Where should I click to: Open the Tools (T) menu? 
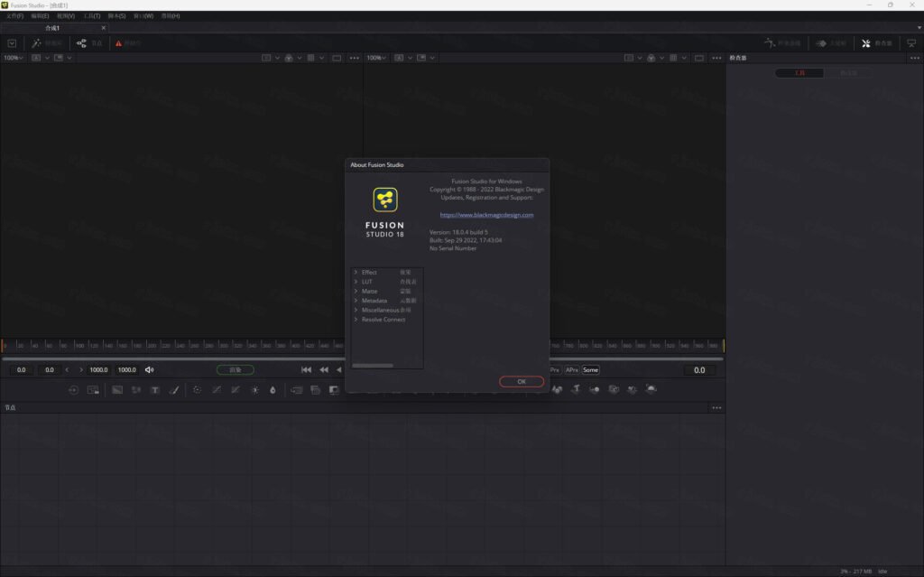point(92,16)
